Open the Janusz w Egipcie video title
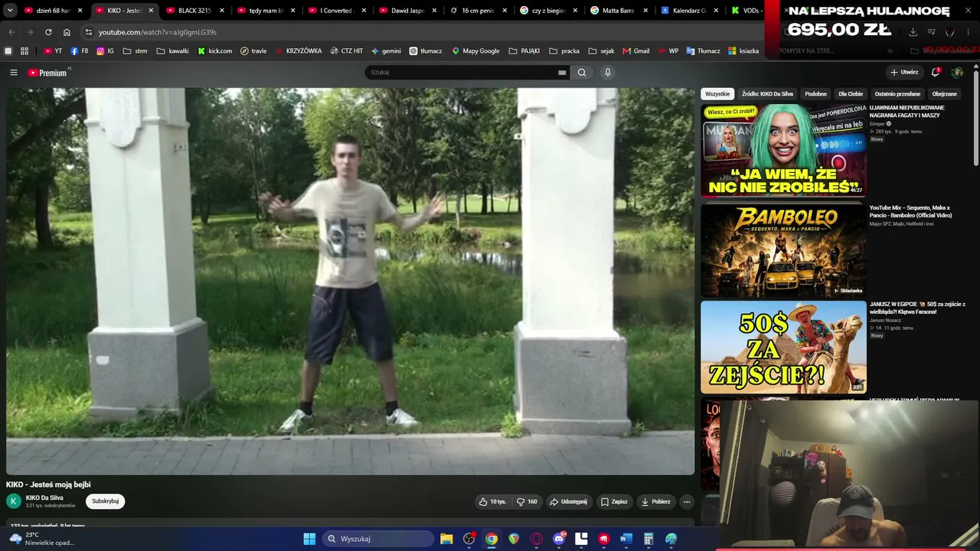Image resolution: width=980 pixels, height=551 pixels. (x=917, y=308)
